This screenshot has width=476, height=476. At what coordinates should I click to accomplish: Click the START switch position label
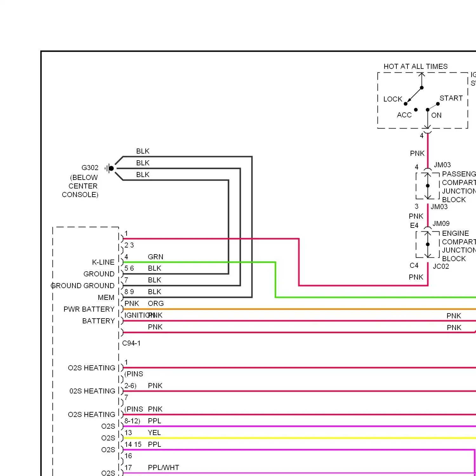[451, 98]
